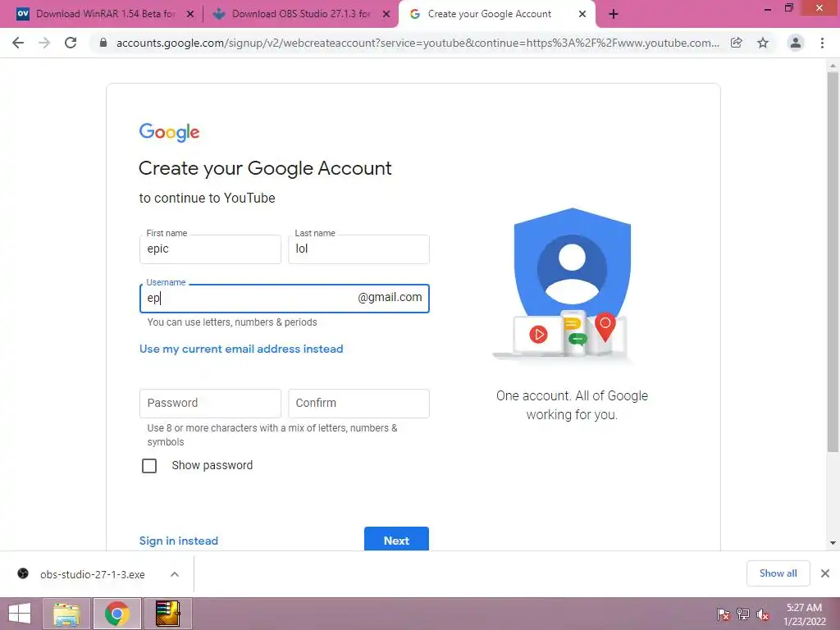Open WinRAR from the taskbar

[x=167, y=614]
